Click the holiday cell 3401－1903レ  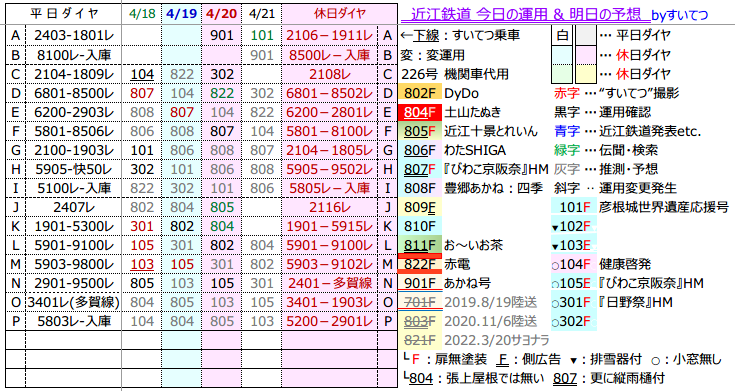[330, 302]
